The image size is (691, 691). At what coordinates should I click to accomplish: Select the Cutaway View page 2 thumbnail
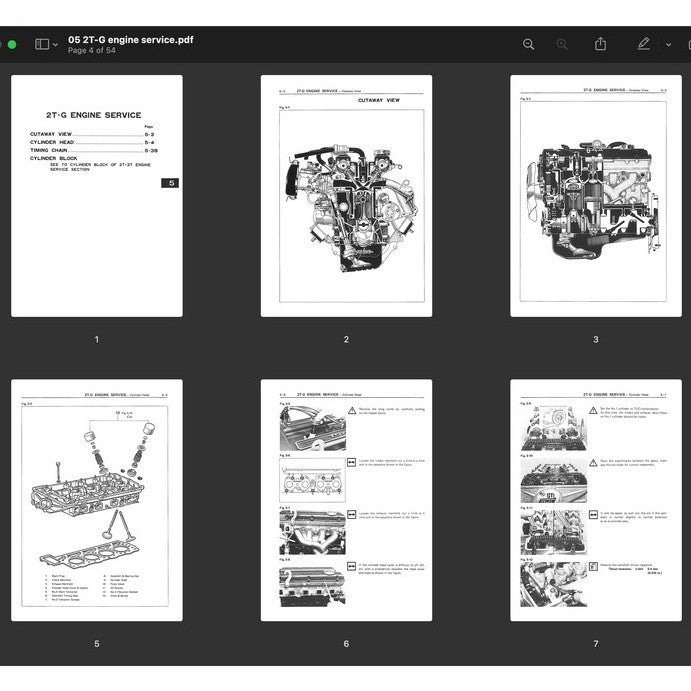346,196
